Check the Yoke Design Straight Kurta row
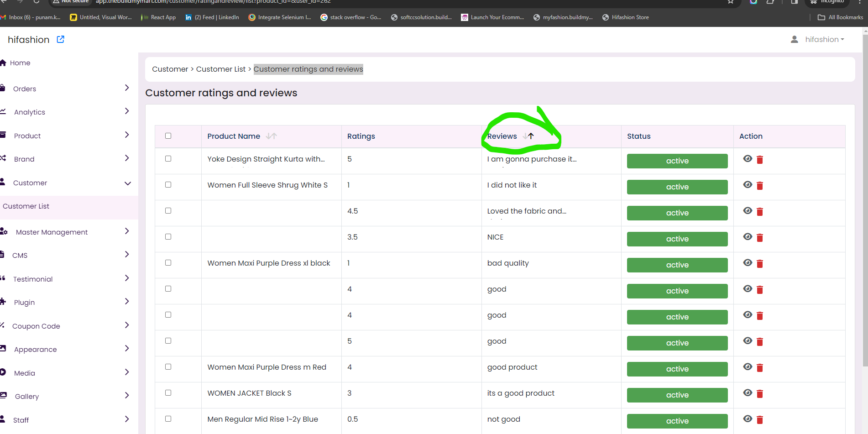This screenshot has height=434, width=868. pos(168,158)
